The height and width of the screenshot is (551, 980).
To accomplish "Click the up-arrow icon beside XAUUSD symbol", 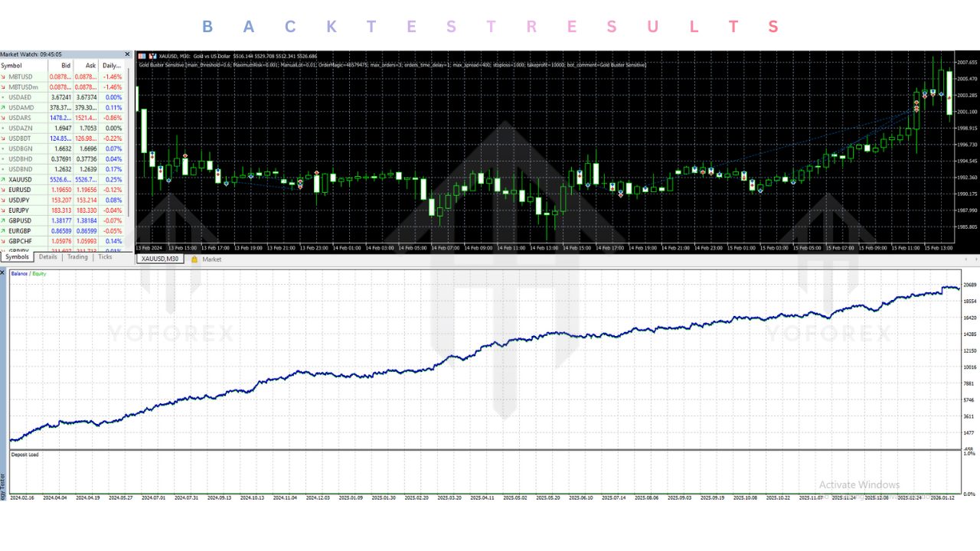I will (4, 179).
